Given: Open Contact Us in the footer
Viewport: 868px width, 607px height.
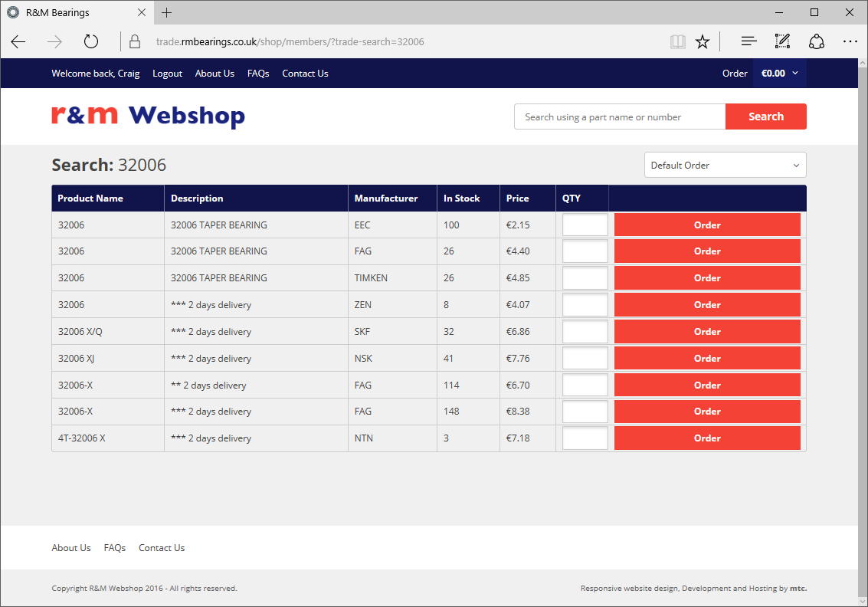Looking at the screenshot, I should (x=162, y=548).
